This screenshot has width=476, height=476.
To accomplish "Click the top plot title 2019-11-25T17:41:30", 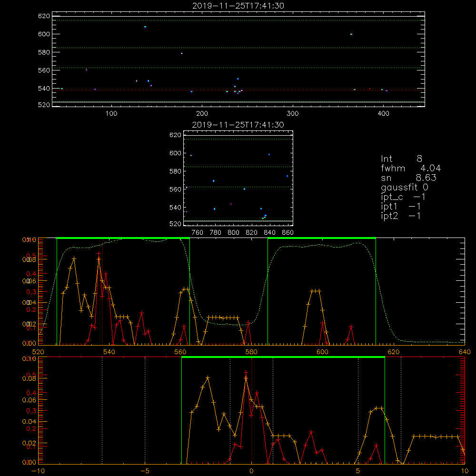I will [238, 6].
